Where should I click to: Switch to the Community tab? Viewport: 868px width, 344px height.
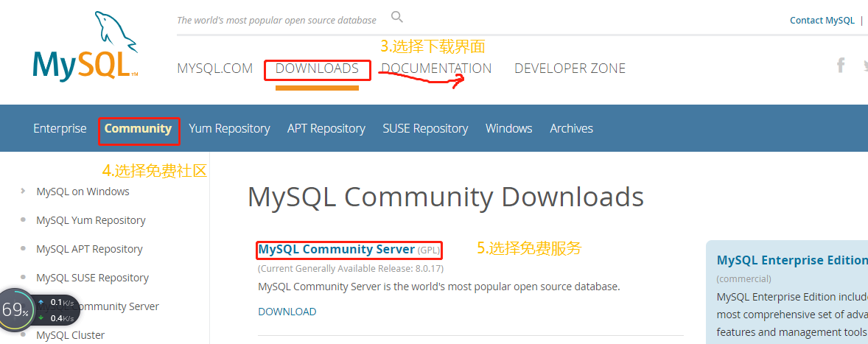click(x=138, y=128)
